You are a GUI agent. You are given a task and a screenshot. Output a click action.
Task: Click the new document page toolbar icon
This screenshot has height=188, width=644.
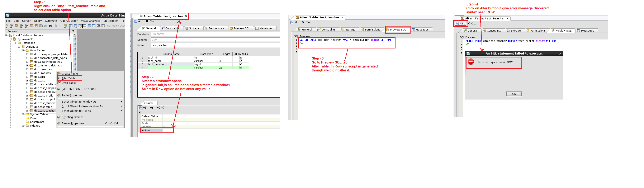pos(56,26)
